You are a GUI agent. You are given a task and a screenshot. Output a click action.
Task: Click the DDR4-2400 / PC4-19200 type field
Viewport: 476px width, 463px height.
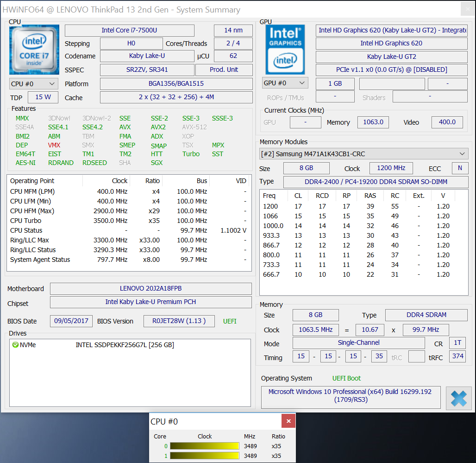[376, 182]
